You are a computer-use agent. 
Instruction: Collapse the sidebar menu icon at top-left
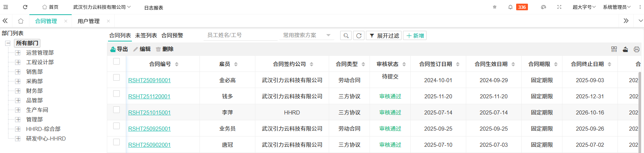click(6, 7)
